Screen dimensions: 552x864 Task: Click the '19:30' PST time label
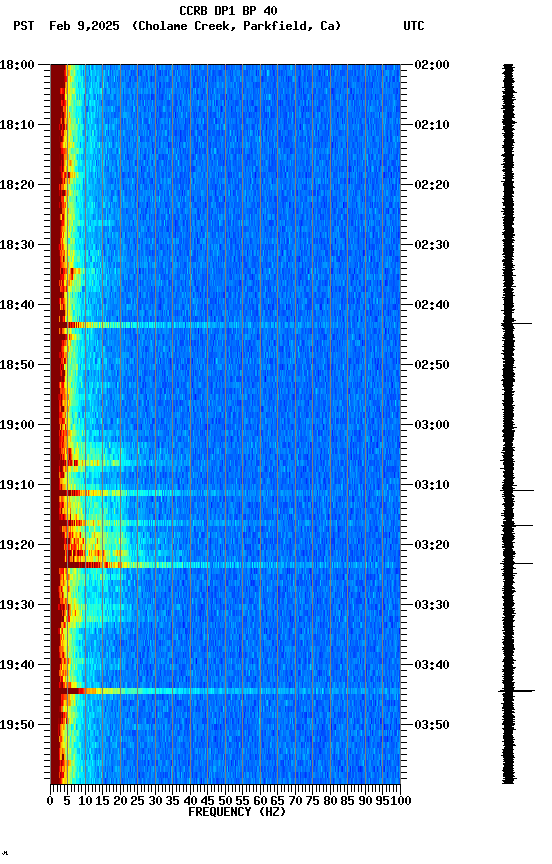click(x=17, y=606)
